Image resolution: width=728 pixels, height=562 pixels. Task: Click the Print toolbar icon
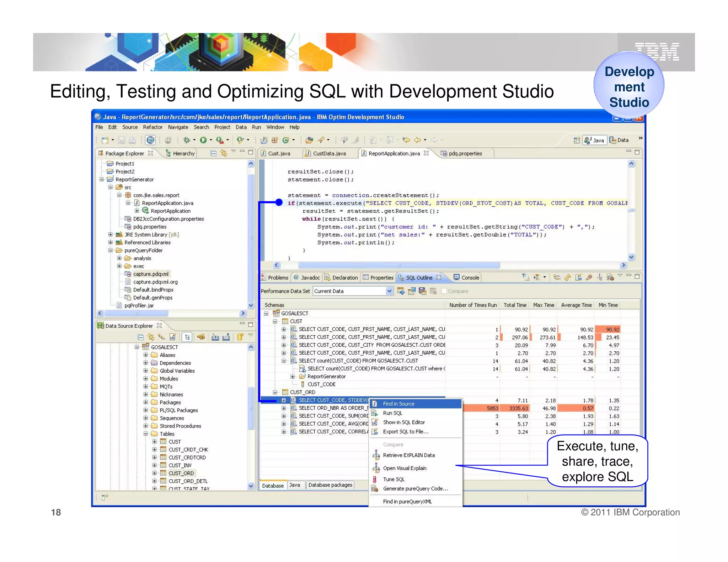(x=132, y=140)
